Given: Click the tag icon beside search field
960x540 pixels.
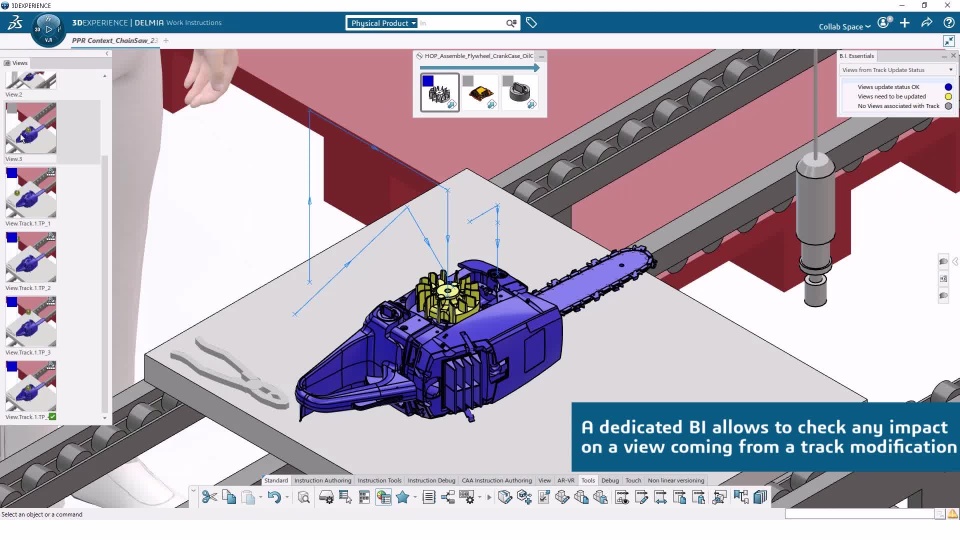Looking at the screenshot, I should [x=531, y=23].
